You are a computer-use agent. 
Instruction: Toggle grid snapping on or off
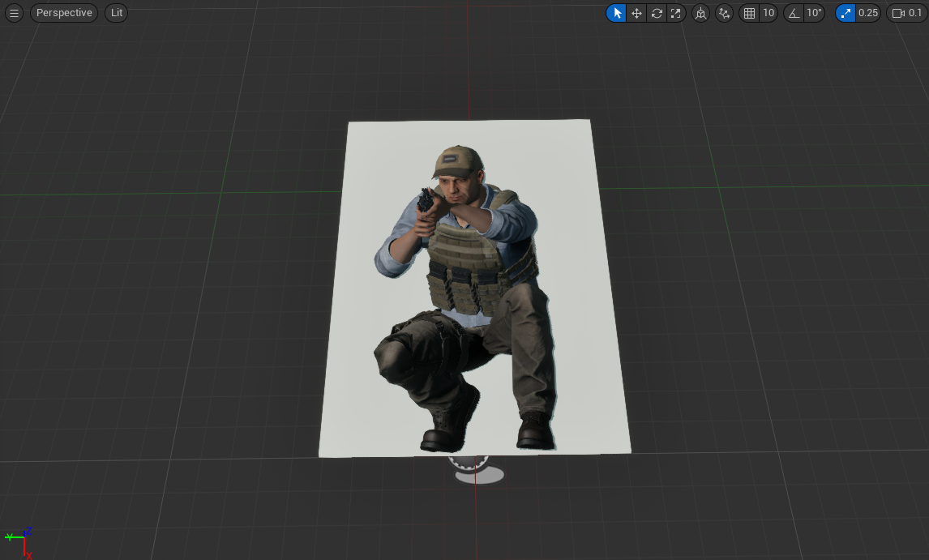coord(750,13)
